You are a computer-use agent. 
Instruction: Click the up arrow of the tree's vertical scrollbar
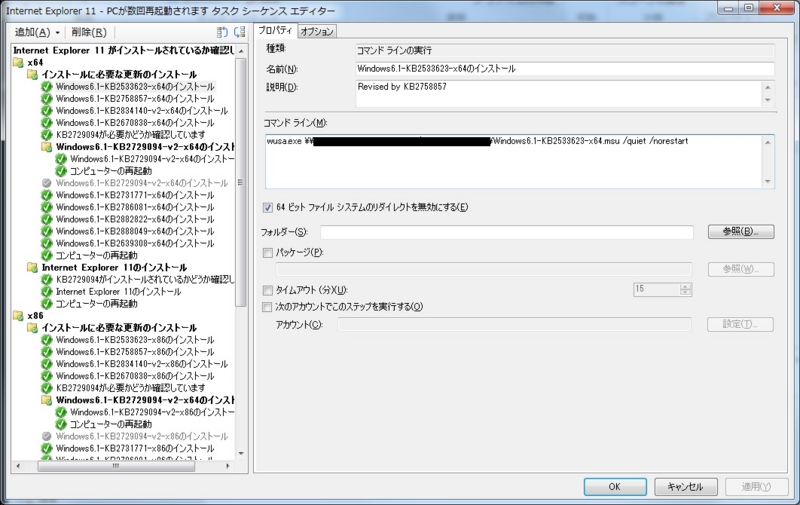(241, 52)
